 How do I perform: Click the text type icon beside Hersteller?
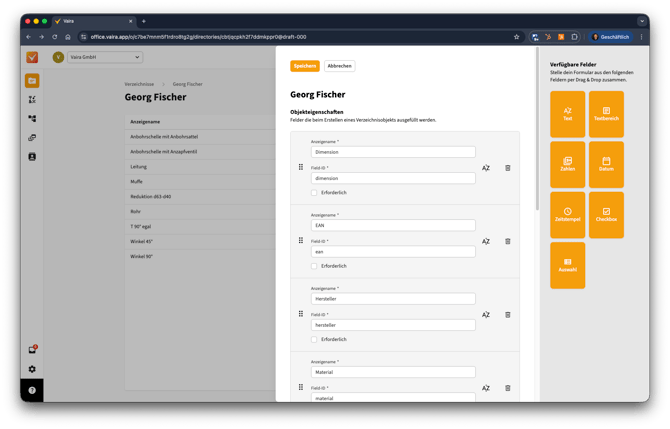486,315
